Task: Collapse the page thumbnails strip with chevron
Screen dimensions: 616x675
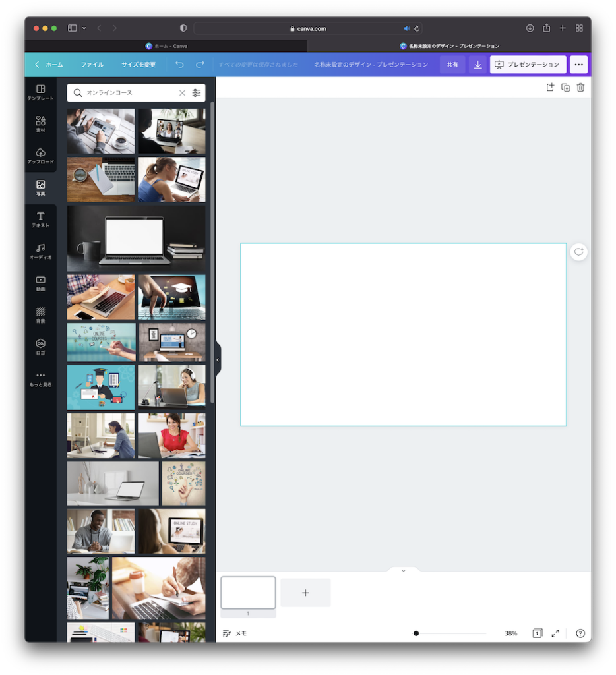Action: pyautogui.click(x=404, y=570)
